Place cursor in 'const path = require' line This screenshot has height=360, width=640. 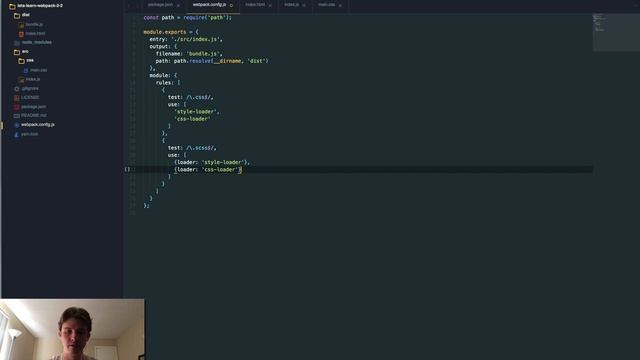coord(187,18)
